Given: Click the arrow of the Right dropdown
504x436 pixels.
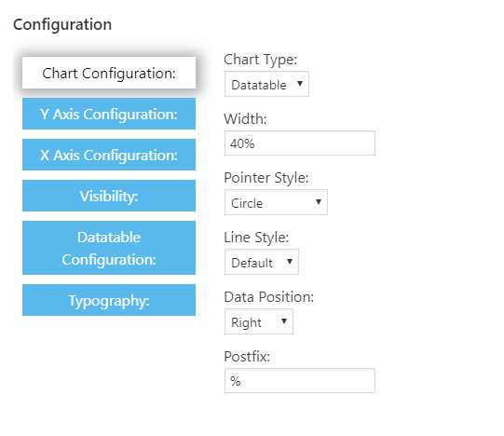Looking at the screenshot, I should coord(284,321).
